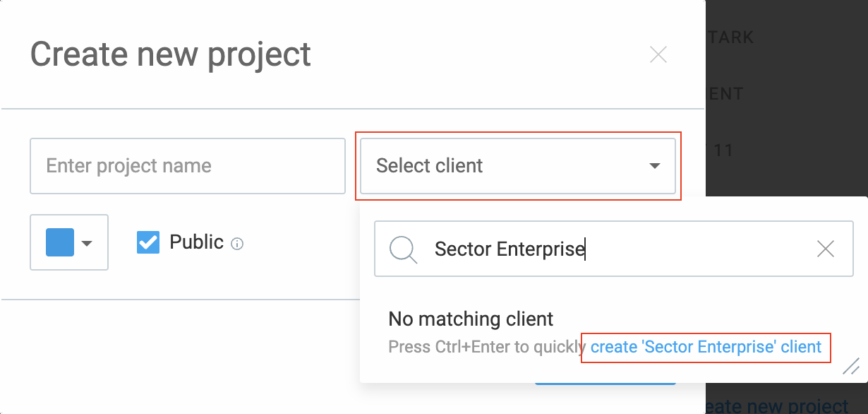Screen dimensions: 868x414
Task: Click the 'Create new project' dialog title
Action: click(x=170, y=54)
